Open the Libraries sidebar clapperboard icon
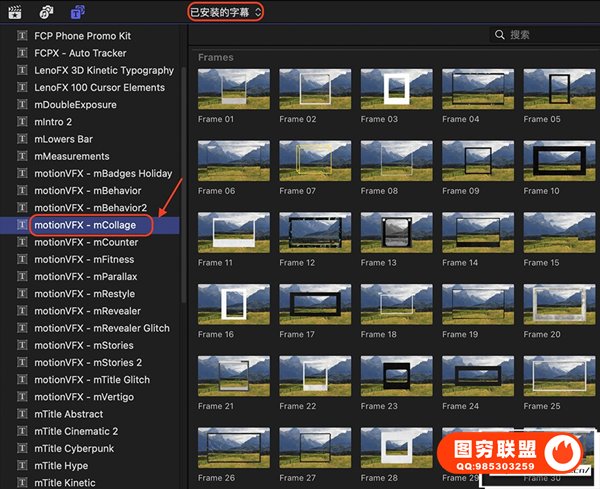600x489 pixels. (14, 12)
